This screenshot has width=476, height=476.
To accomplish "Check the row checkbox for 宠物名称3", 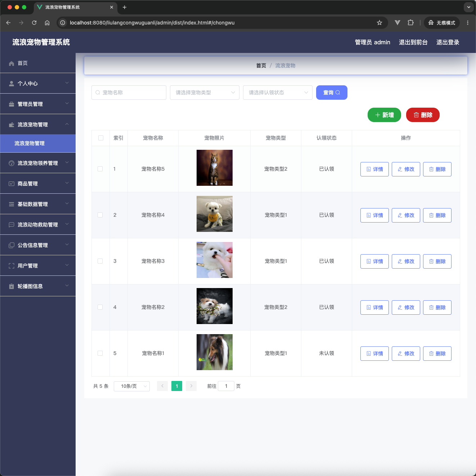I will pos(100,261).
